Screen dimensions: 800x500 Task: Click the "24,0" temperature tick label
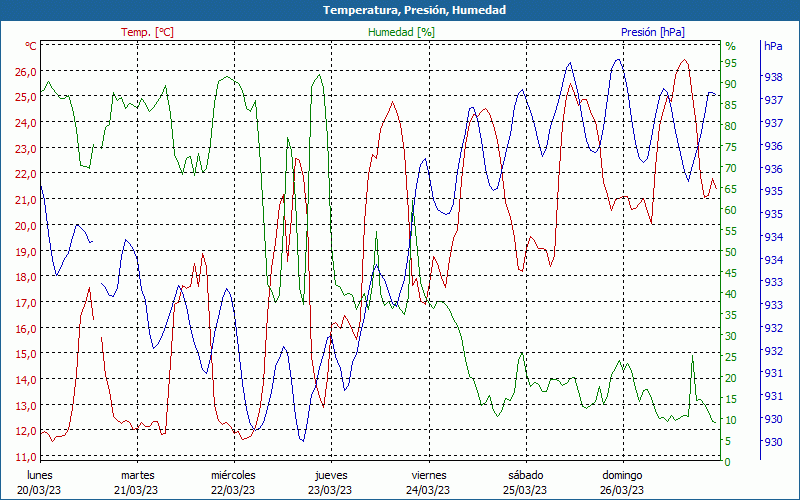[x=27, y=122]
